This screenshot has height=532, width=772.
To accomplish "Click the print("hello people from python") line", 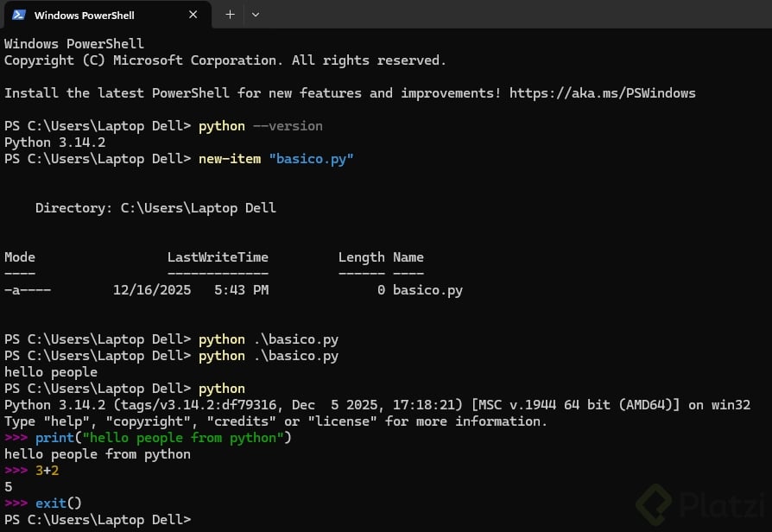I will [x=163, y=438].
